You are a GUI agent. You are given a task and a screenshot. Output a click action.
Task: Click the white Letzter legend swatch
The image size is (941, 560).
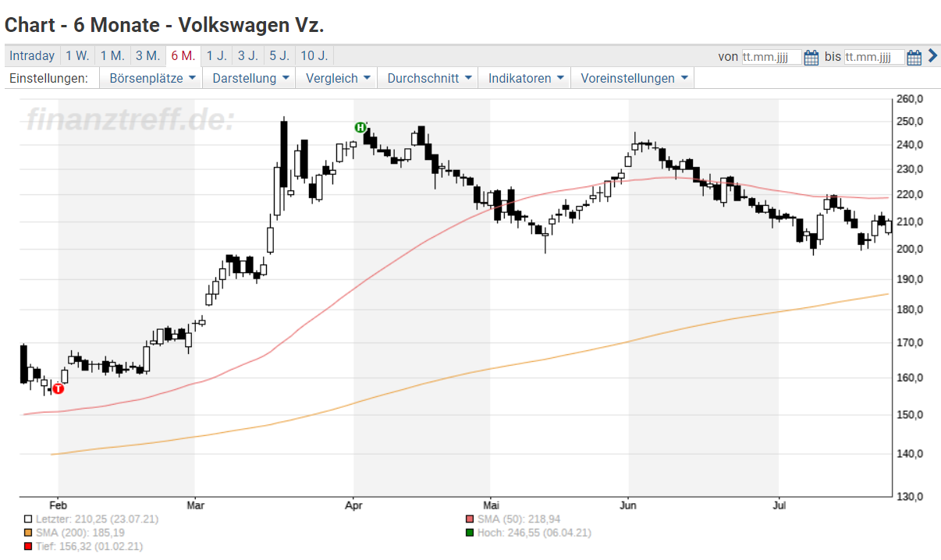coord(28,519)
